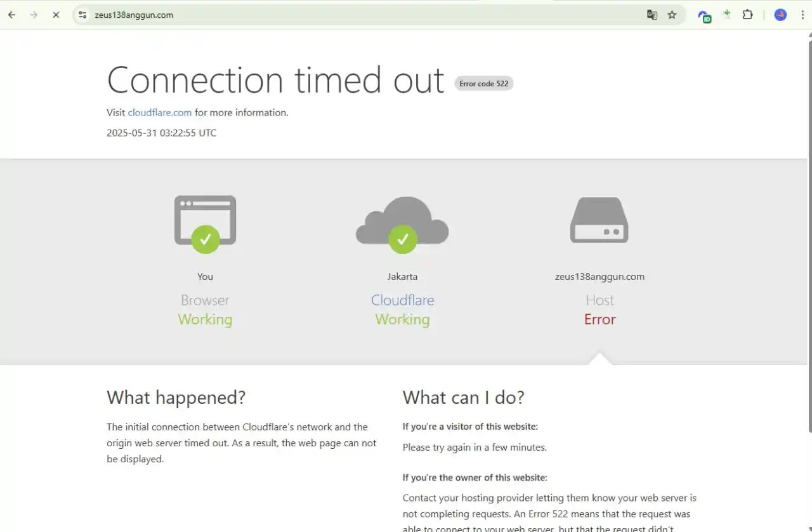Click the You label under browser icon
The width and height of the screenshot is (812, 532).
[205, 277]
